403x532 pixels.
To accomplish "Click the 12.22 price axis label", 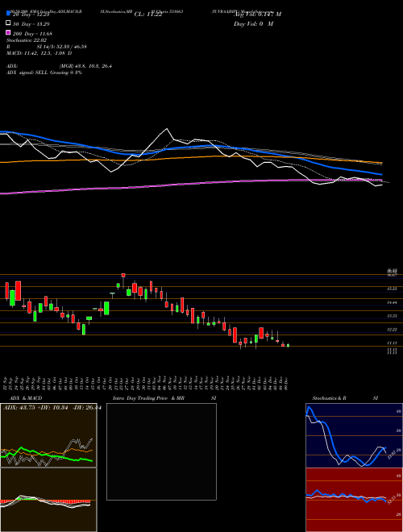I will pyautogui.click(x=393, y=330).
